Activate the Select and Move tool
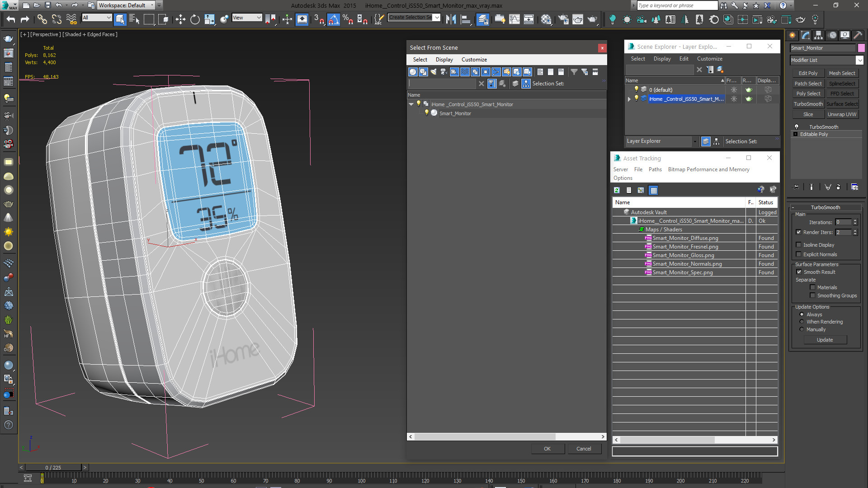The width and height of the screenshot is (868, 488). click(x=180, y=19)
